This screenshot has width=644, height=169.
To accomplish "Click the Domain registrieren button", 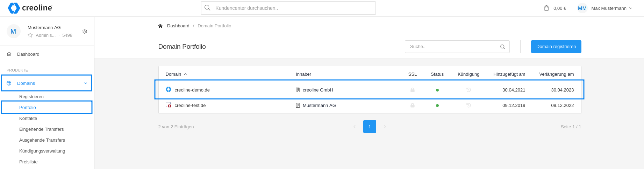I will coord(556,47).
